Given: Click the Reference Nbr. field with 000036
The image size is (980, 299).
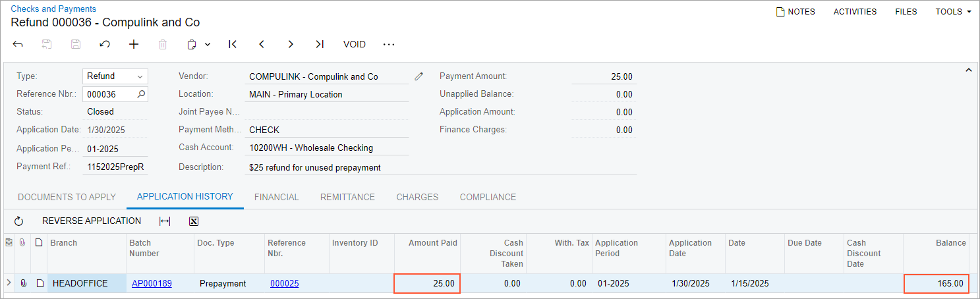Looking at the screenshot, I should [109, 94].
